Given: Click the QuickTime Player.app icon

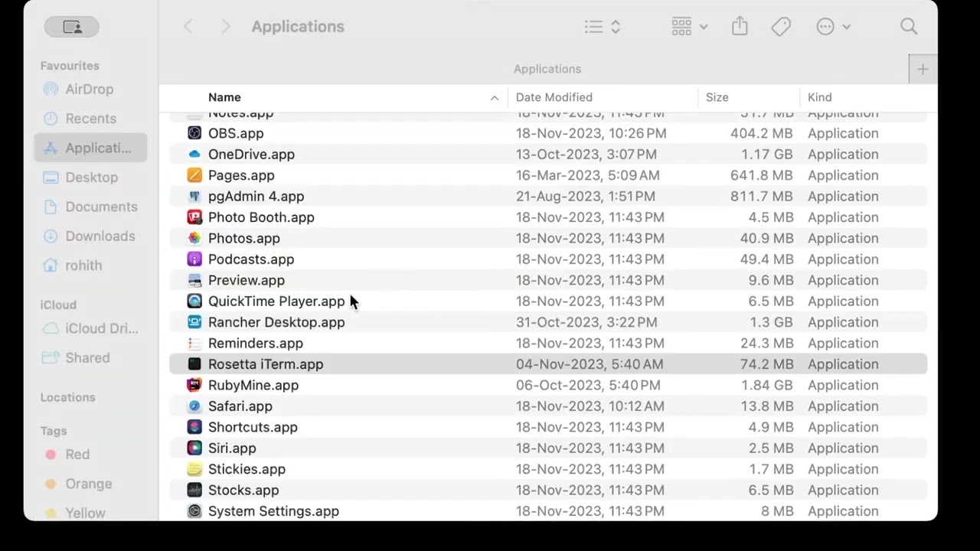Looking at the screenshot, I should pyautogui.click(x=194, y=302).
